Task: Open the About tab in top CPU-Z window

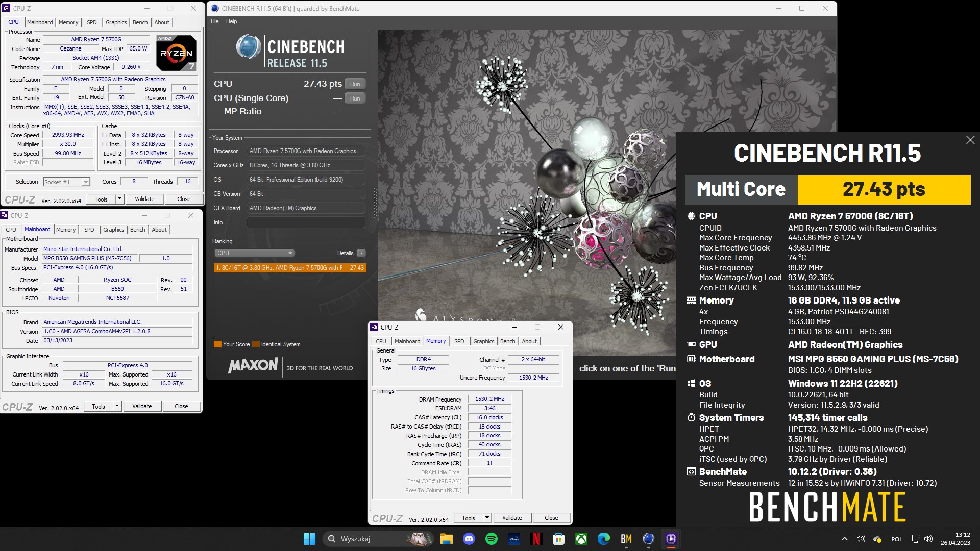Action: 162,22
